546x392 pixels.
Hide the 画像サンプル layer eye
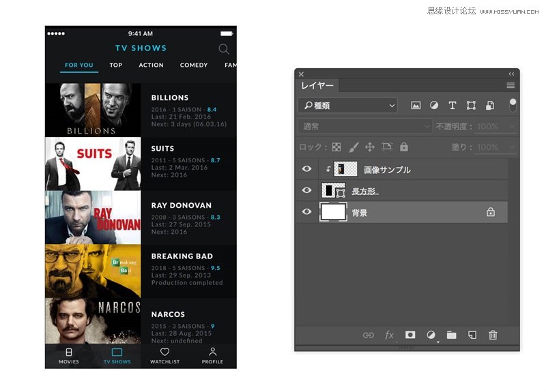pos(306,168)
